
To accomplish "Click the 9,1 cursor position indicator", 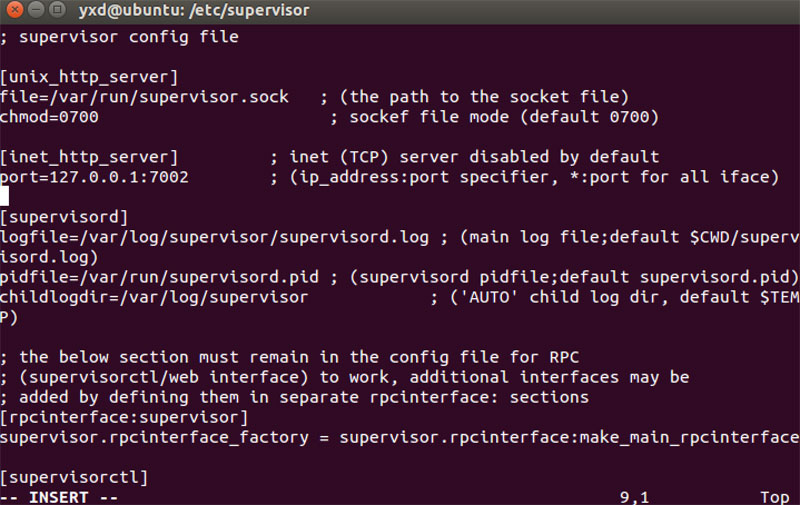I will pyautogui.click(x=634, y=497).
